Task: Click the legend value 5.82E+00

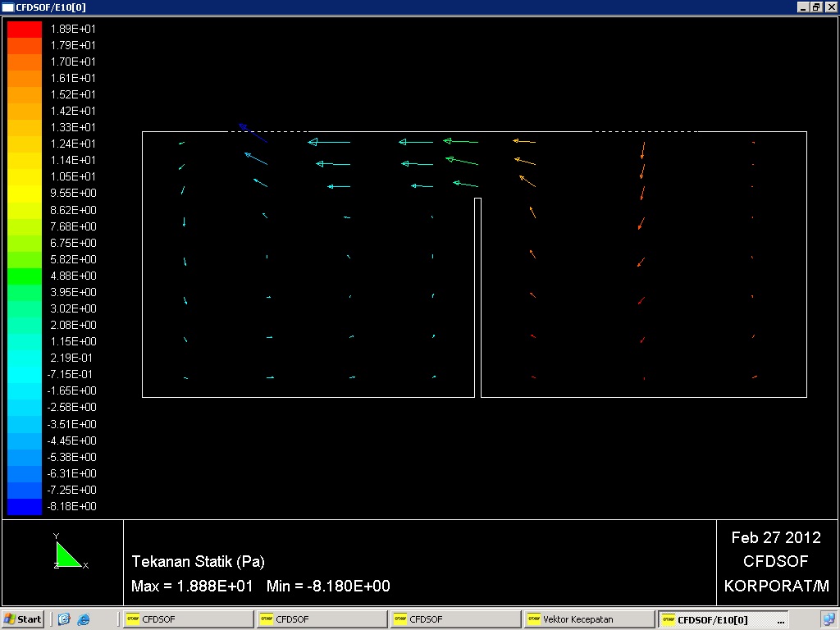Action: (x=73, y=259)
